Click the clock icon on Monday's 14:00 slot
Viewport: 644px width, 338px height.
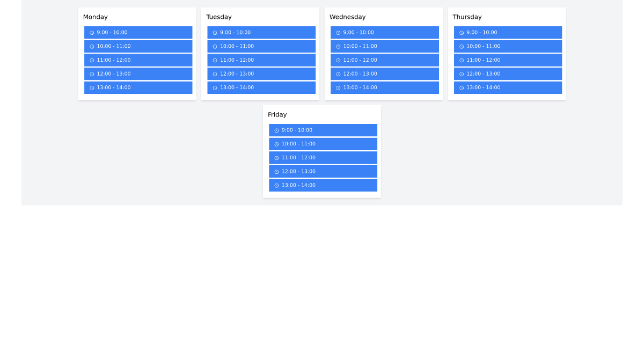pos(92,87)
